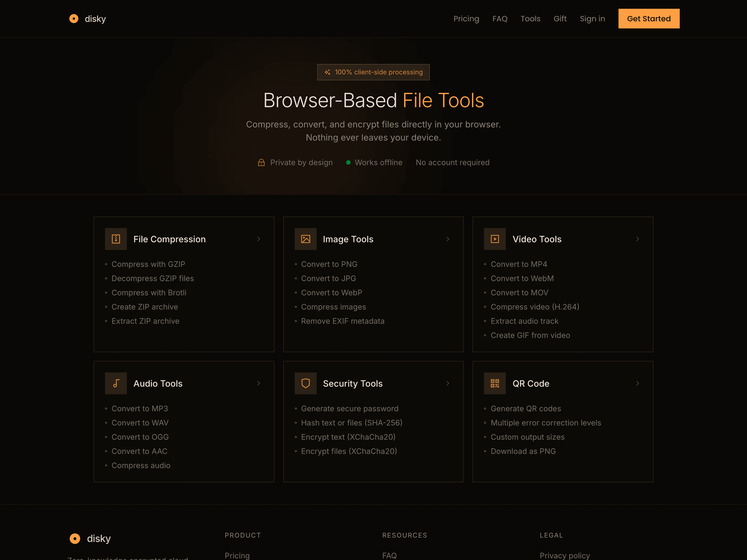The height and width of the screenshot is (560, 747).
Task: Expand QR Code card chevron
Action: click(637, 383)
